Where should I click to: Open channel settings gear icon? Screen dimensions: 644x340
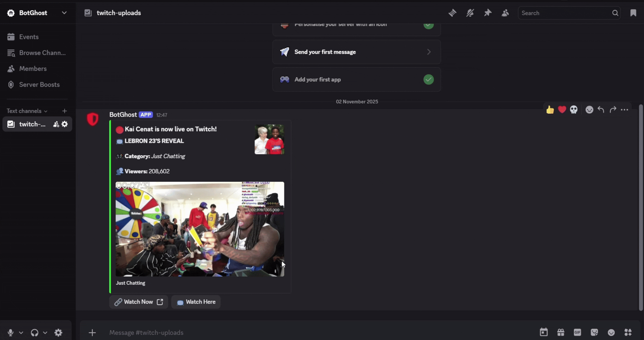pos(65,124)
